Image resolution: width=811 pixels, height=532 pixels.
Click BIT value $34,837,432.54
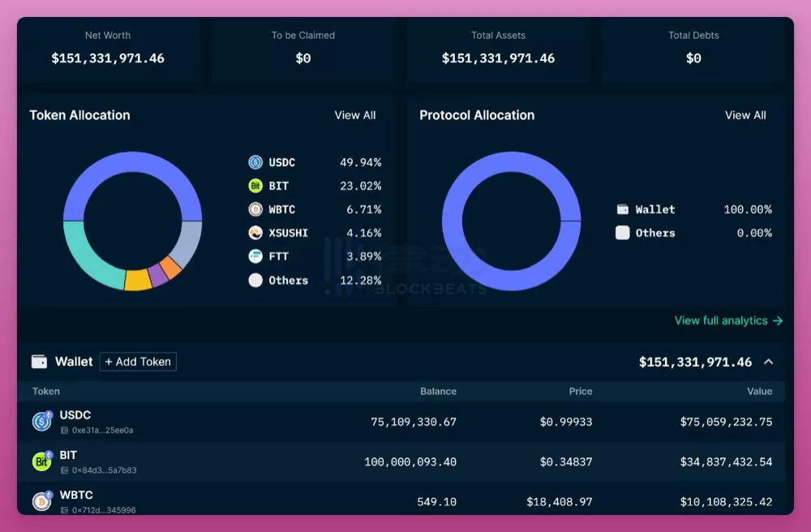point(726,461)
